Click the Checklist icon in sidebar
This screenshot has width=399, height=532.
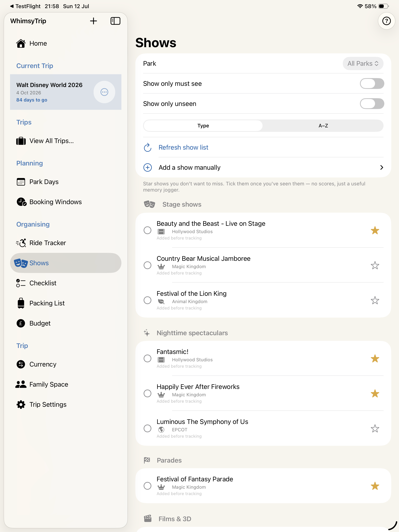21,283
